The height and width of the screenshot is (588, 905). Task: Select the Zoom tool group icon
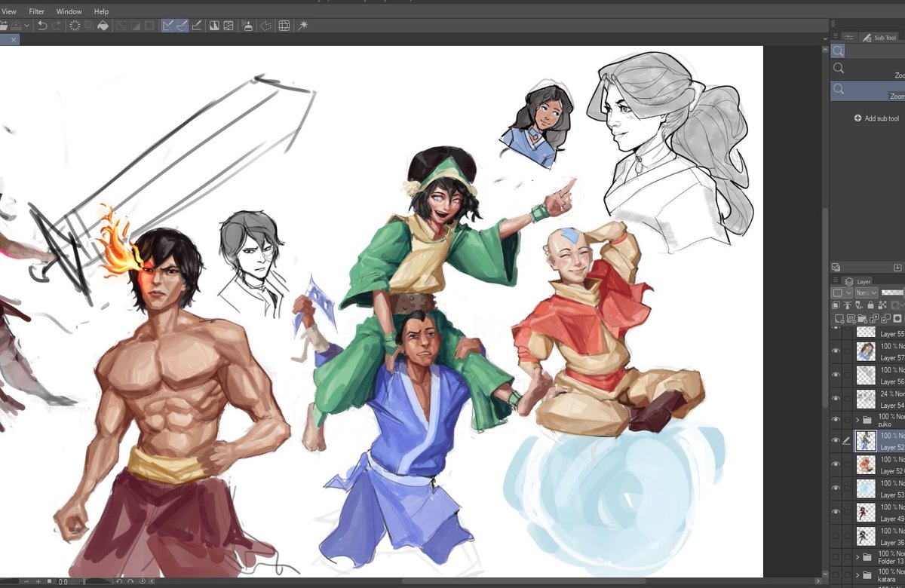coord(838,51)
